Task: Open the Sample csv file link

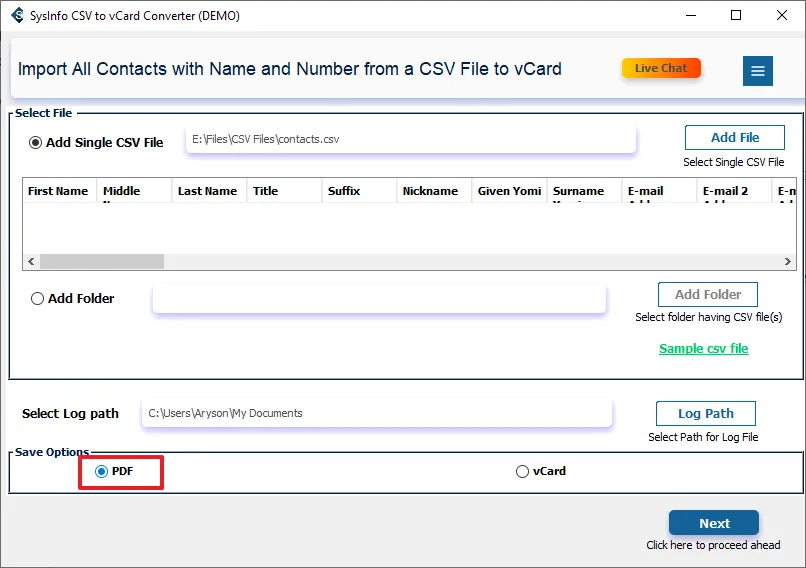Action: pyautogui.click(x=704, y=349)
